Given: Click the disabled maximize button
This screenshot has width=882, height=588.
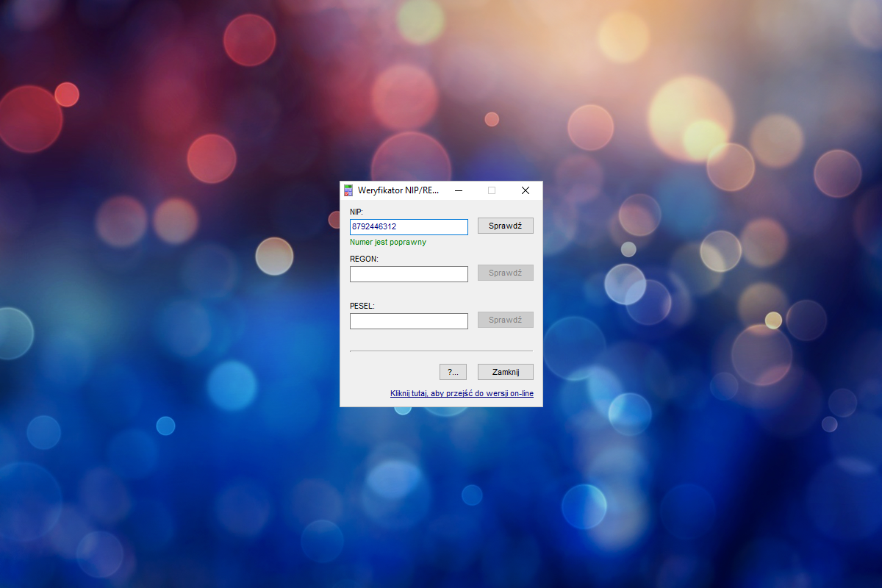Looking at the screenshot, I should click(492, 190).
